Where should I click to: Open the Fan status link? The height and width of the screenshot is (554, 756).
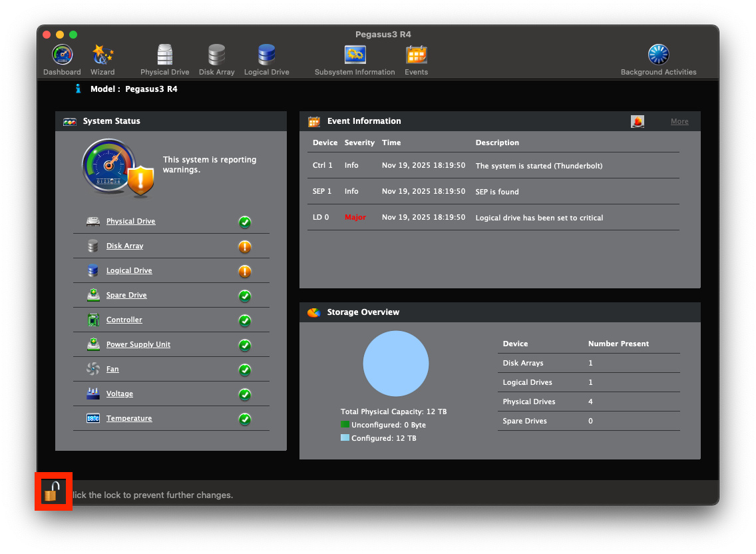click(x=112, y=369)
